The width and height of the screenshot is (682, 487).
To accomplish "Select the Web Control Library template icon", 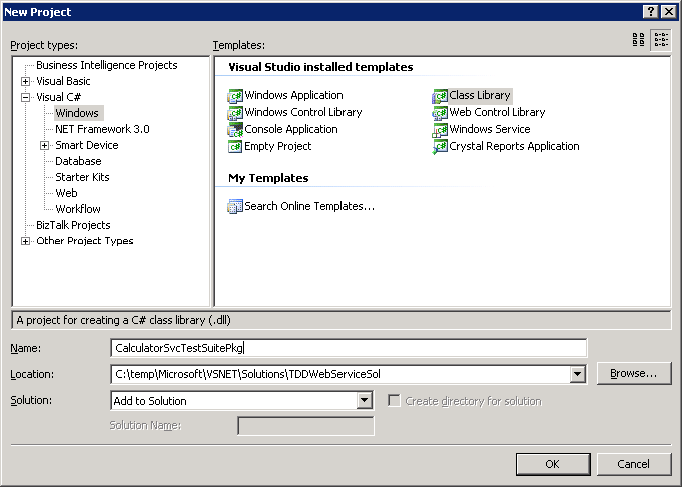I will click(440, 113).
